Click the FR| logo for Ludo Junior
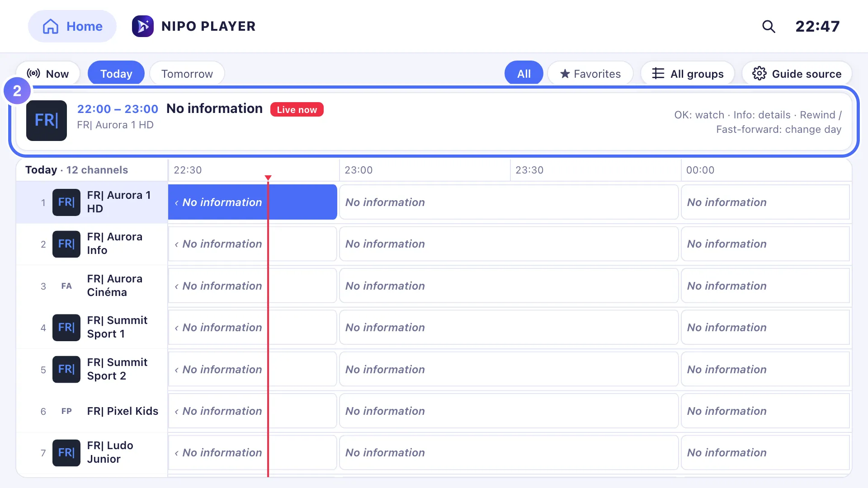Image resolution: width=868 pixels, height=488 pixels. (x=66, y=453)
